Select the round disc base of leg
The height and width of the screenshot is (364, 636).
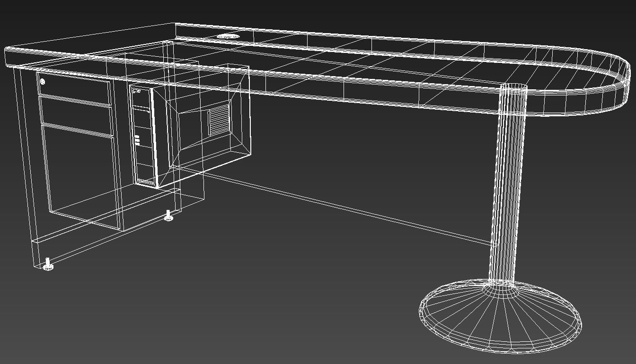point(501,316)
